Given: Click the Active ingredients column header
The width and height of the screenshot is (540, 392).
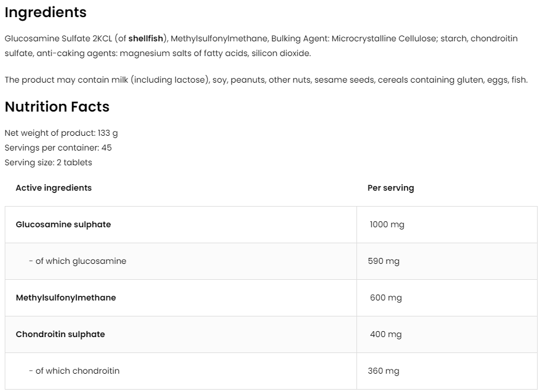Looking at the screenshot, I should [x=54, y=188].
